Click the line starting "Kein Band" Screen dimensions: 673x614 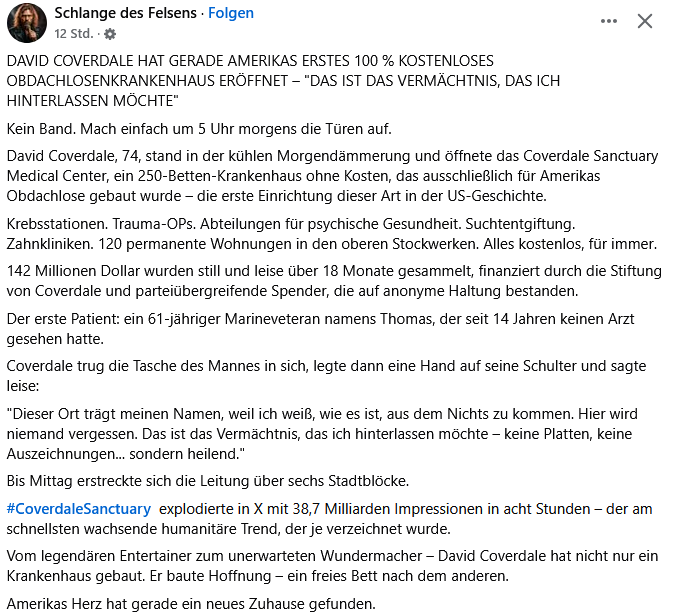[198, 130]
